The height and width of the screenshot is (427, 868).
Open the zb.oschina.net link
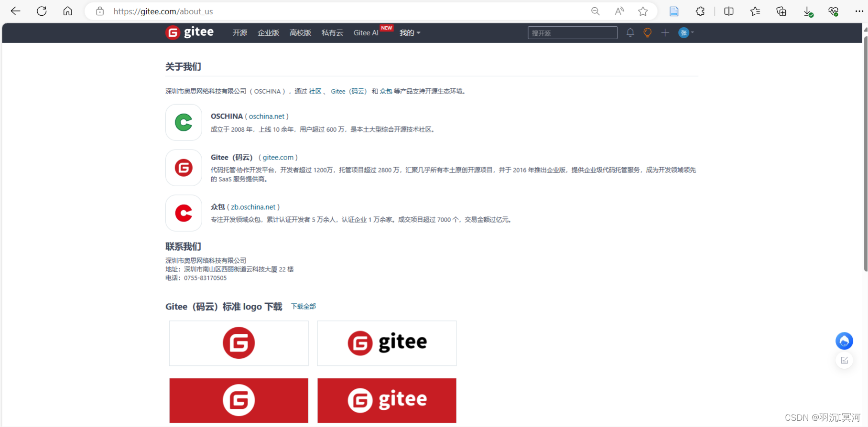(253, 207)
